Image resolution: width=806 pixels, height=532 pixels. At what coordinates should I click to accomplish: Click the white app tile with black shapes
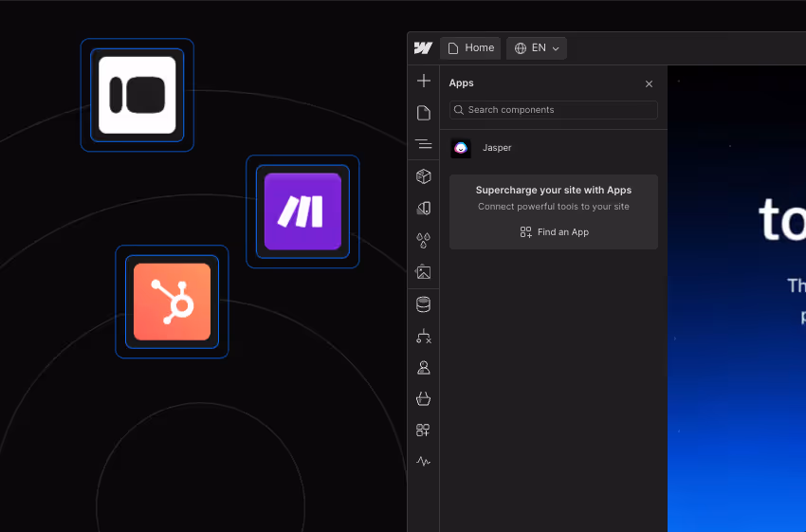[x=137, y=95]
